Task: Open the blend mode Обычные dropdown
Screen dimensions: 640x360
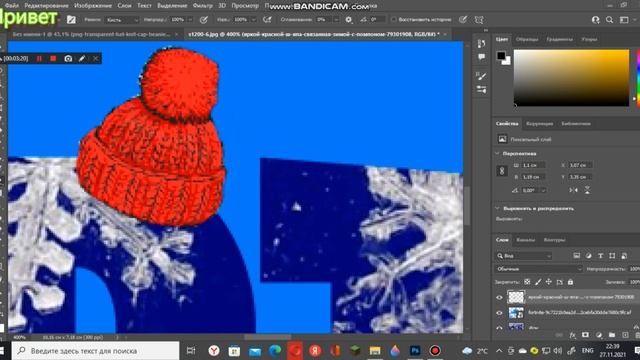Action: [x=539, y=269]
